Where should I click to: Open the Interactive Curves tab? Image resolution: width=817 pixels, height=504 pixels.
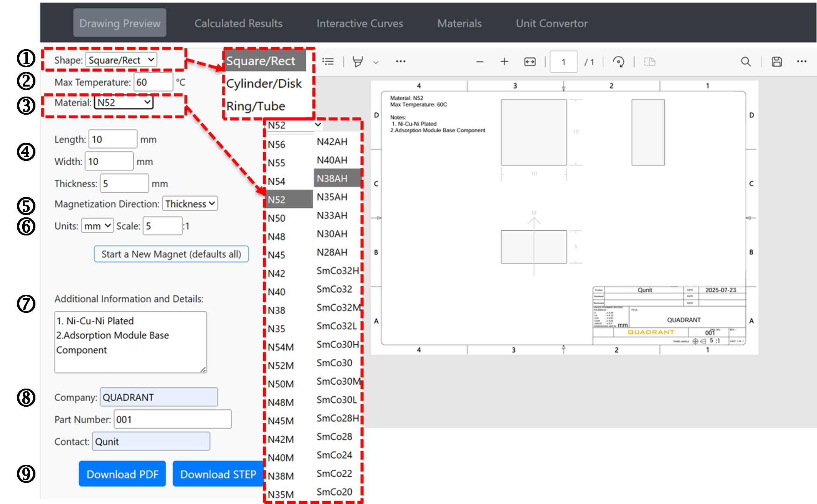pyautogui.click(x=359, y=23)
